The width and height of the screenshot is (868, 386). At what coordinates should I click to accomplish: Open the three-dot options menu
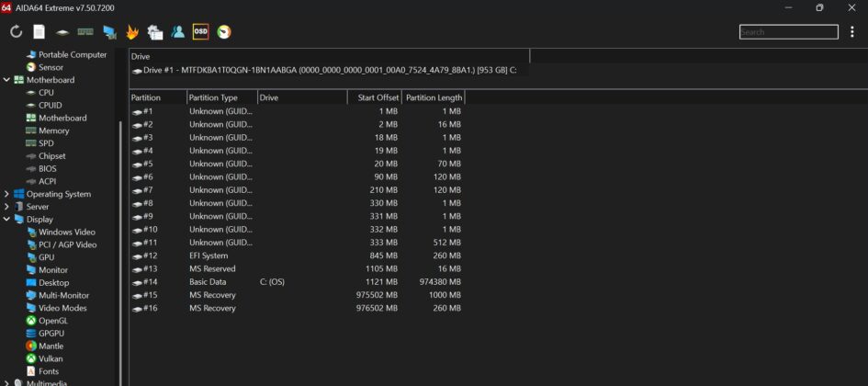click(852, 31)
